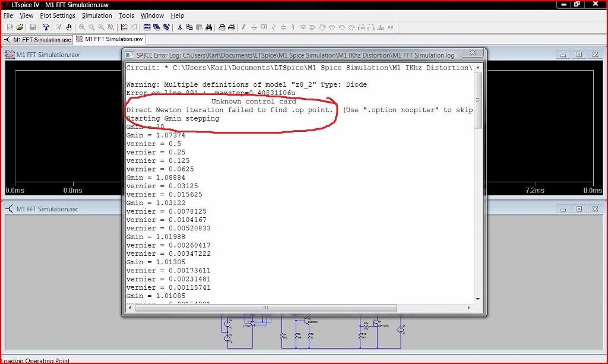Image resolution: width=608 pixels, height=364 pixels.
Task: Click the error log scroll-left arrow
Action: coord(130,308)
